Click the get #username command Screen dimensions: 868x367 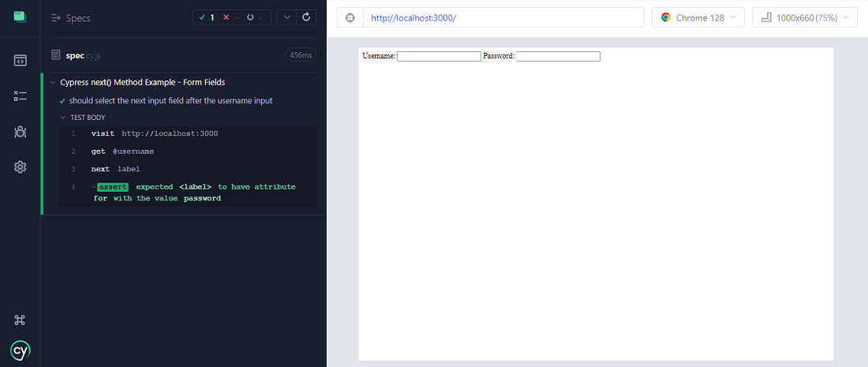tap(188, 151)
